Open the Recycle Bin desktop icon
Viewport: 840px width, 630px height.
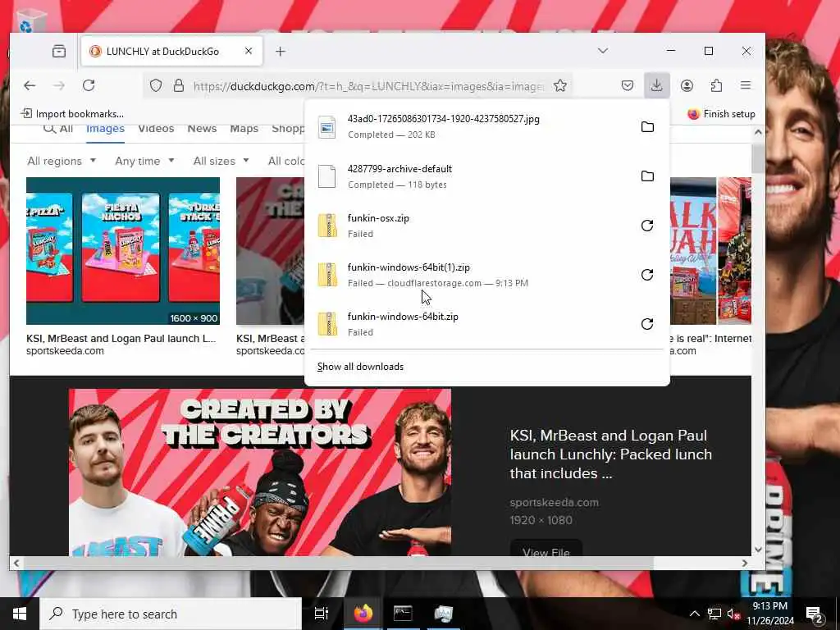coord(32,21)
